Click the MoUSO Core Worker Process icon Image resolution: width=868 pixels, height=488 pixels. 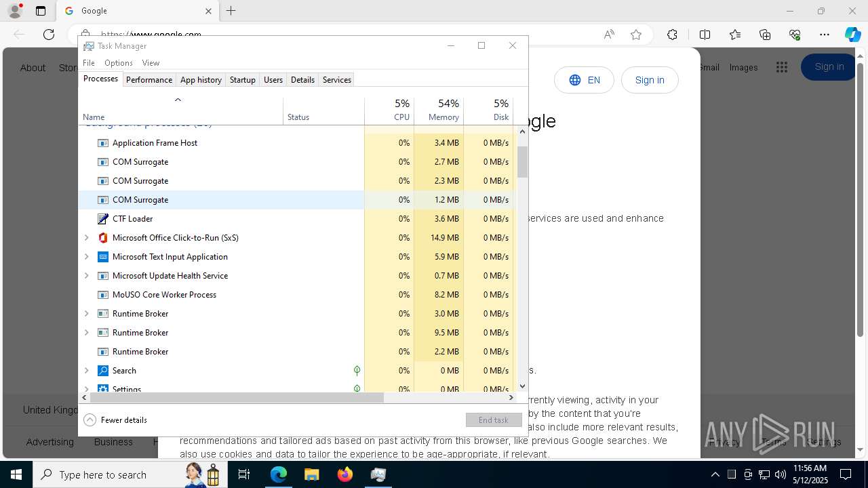click(x=103, y=295)
